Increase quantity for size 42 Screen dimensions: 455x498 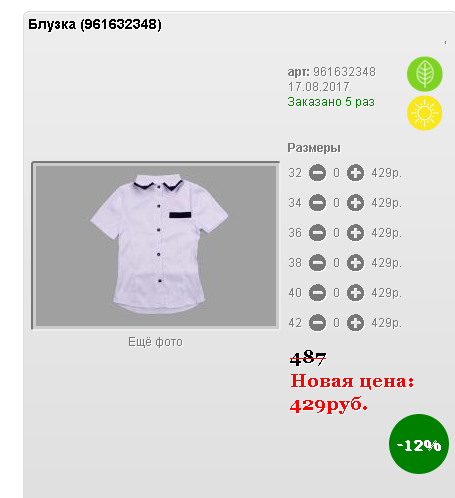pyautogui.click(x=355, y=323)
